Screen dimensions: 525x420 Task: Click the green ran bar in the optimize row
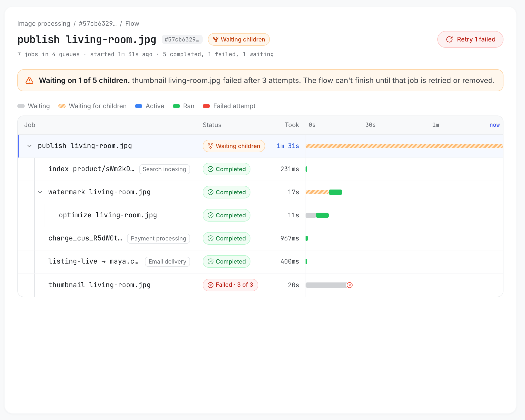pos(322,215)
